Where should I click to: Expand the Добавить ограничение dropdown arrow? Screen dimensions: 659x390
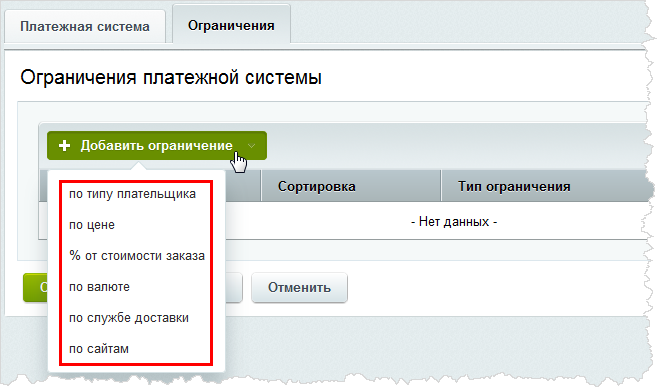pos(251,146)
